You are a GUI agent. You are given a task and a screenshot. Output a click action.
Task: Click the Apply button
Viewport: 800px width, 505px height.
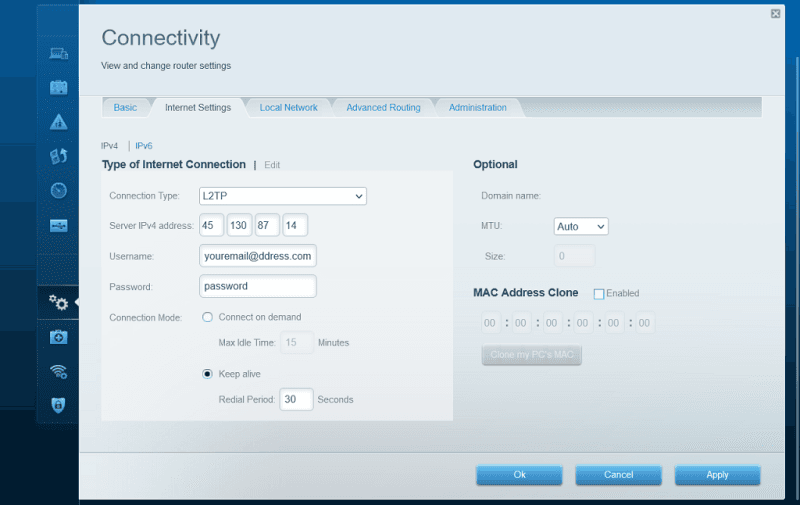(717, 475)
